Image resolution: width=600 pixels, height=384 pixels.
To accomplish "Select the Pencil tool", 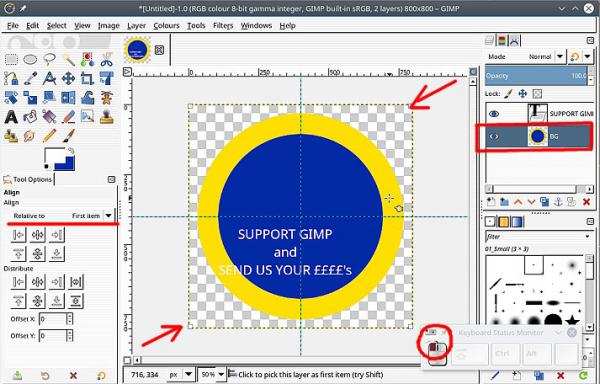I will click(x=49, y=136).
